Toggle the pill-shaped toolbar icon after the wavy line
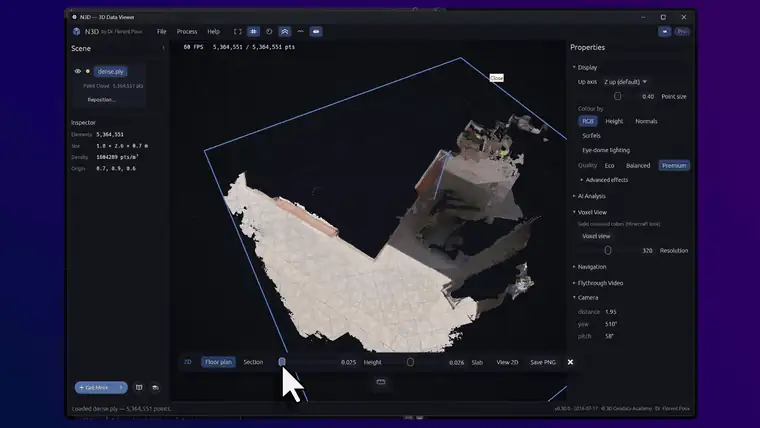The width and height of the screenshot is (760, 428). (x=316, y=32)
